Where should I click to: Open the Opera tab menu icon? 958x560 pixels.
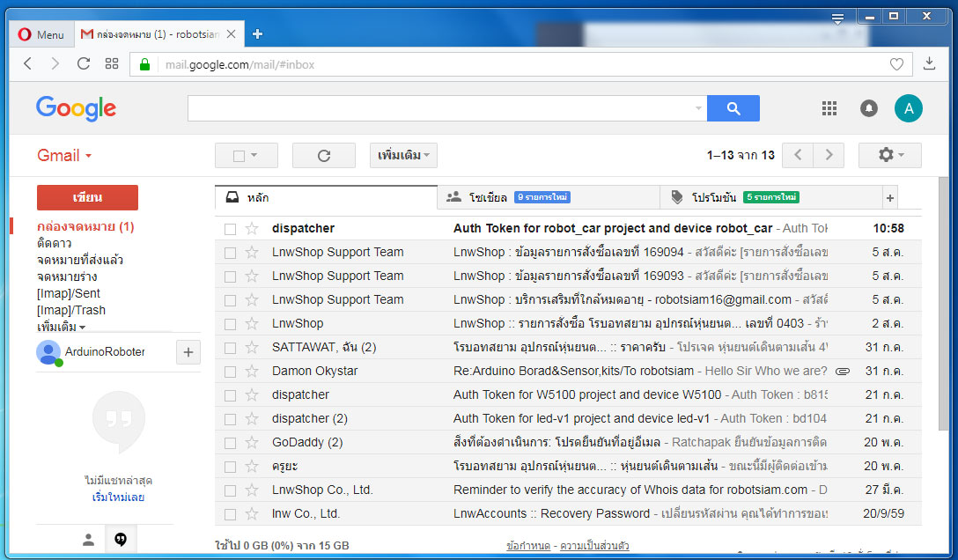[x=837, y=19]
